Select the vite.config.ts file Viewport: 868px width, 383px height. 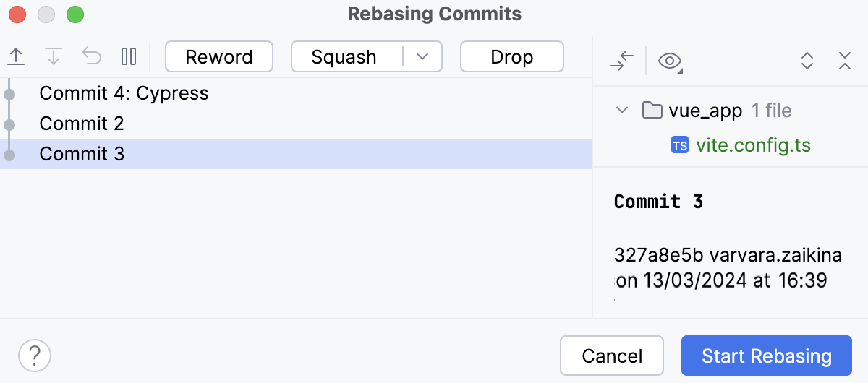pos(752,145)
